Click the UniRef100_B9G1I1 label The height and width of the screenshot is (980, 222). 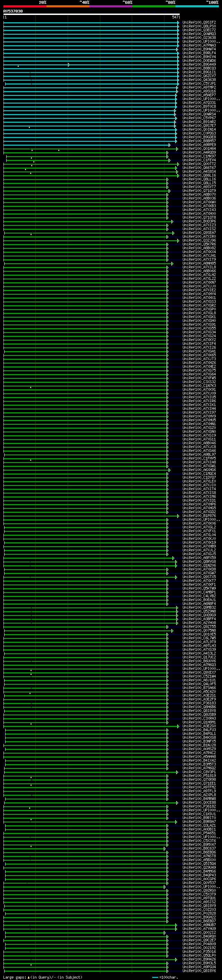[199, 72]
